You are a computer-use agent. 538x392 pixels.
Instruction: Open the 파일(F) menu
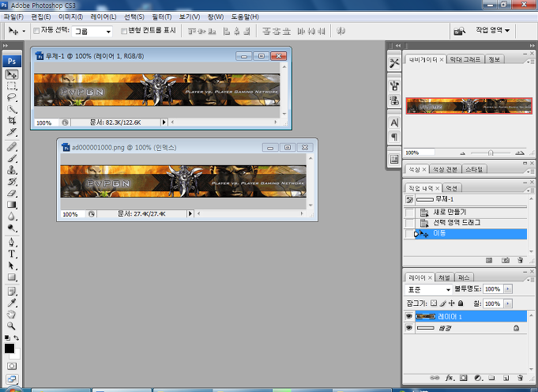13,17
